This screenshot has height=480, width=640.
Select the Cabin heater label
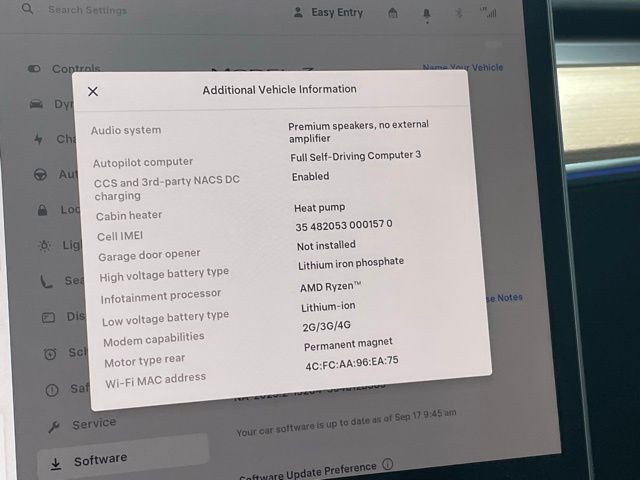(x=129, y=216)
